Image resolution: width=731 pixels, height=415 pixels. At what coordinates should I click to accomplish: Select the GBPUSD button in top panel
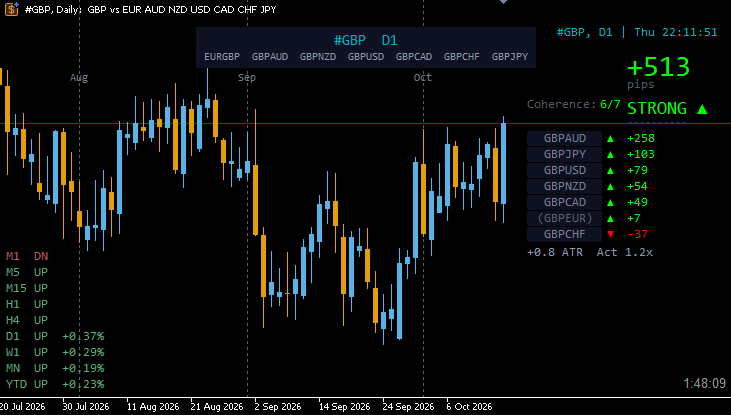pos(366,56)
